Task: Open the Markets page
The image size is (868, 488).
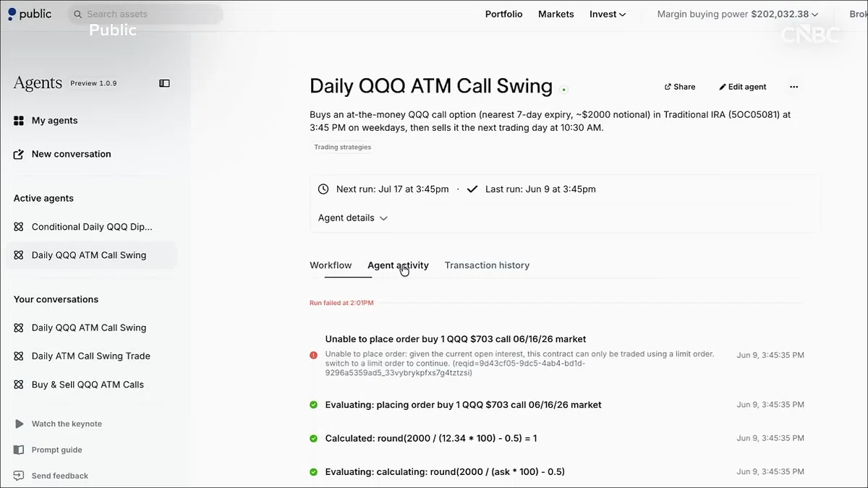Action: click(x=556, y=14)
